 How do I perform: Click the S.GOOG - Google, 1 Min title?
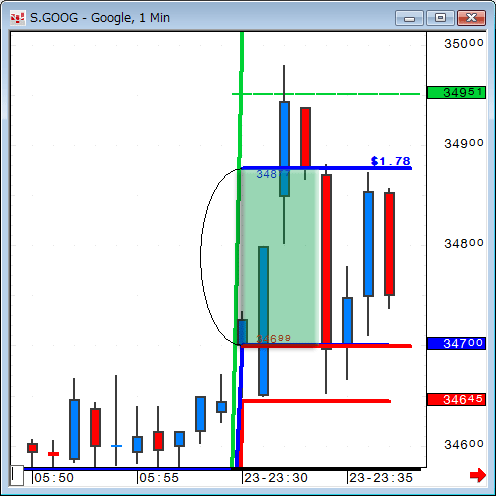pos(100,18)
